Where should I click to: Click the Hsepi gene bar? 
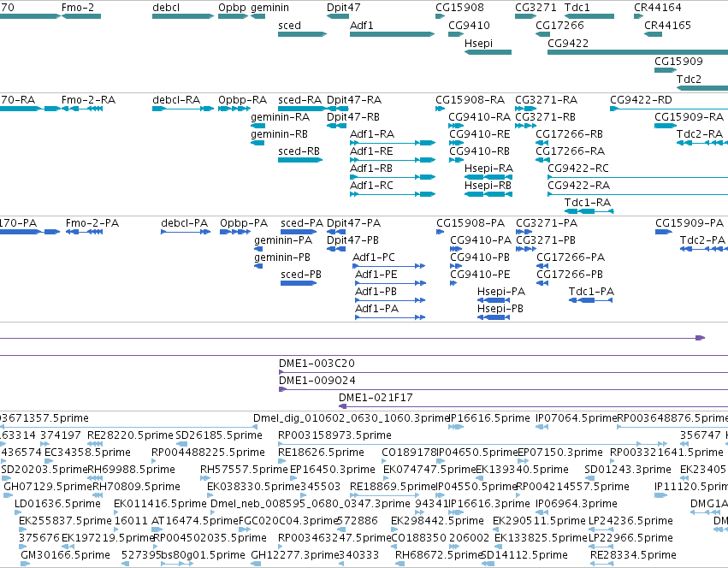[488, 52]
